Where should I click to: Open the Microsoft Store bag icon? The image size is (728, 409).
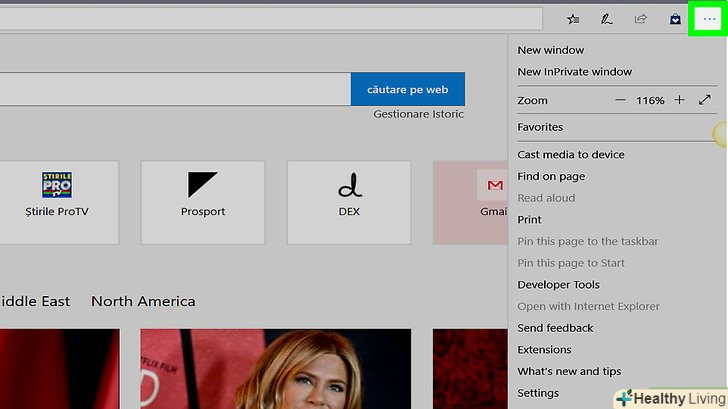click(x=675, y=19)
